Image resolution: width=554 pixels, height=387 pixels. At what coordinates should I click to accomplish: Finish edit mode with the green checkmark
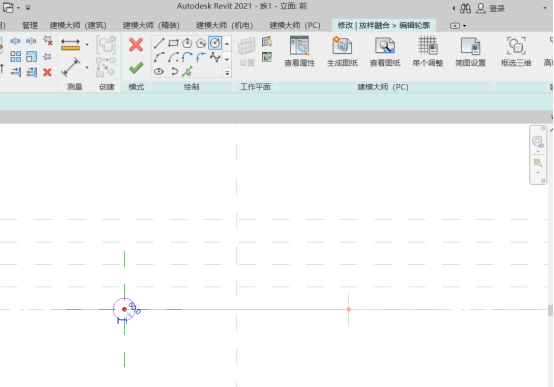[x=136, y=68]
